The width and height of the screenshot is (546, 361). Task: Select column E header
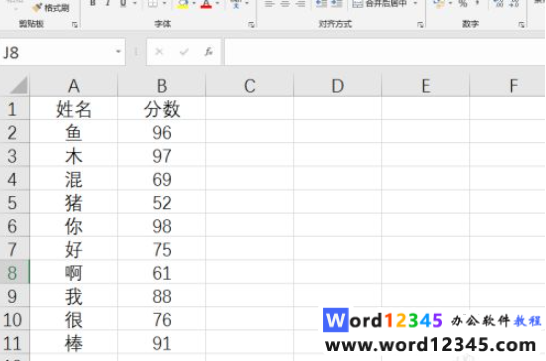(426, 86)
